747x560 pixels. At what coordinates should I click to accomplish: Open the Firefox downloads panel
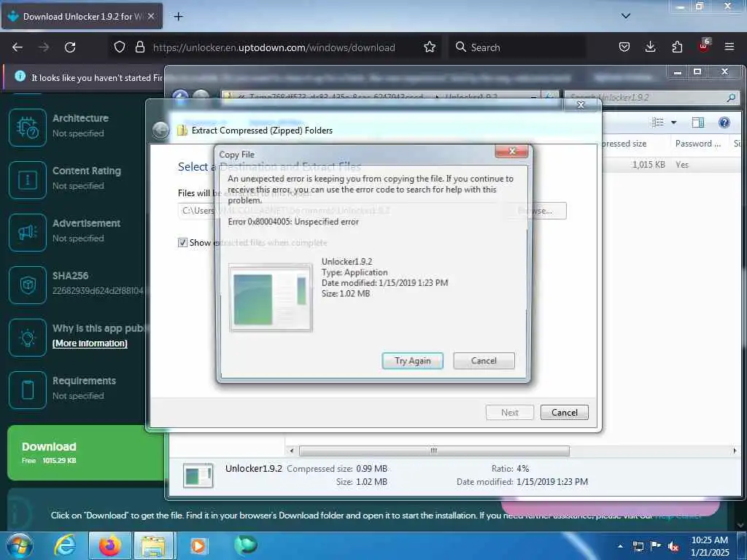(x=650, y=47)
